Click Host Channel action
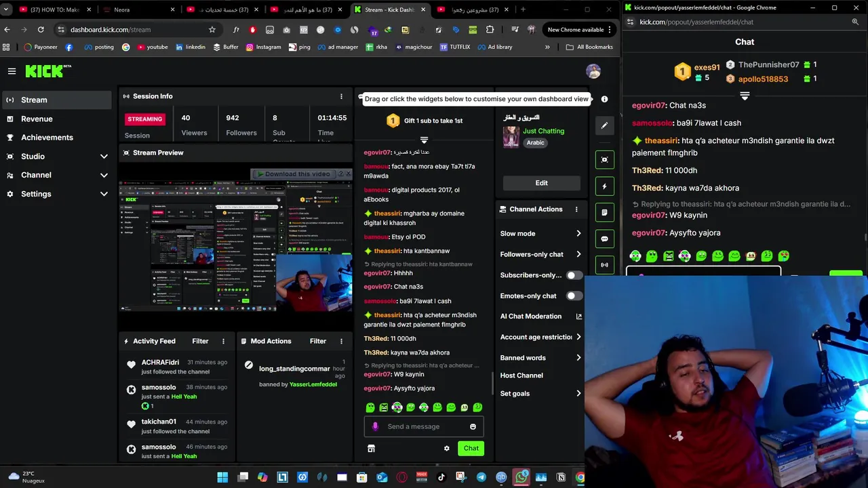 coord(521,375)
